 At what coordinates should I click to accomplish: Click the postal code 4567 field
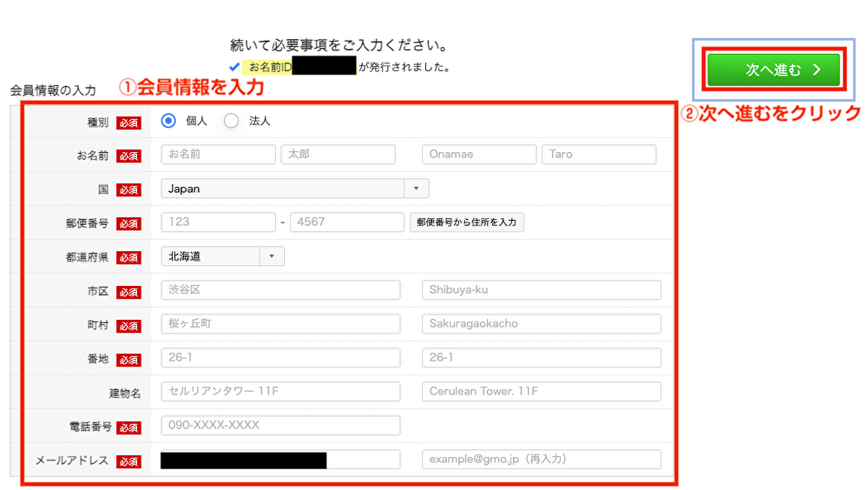click(346, 222)
